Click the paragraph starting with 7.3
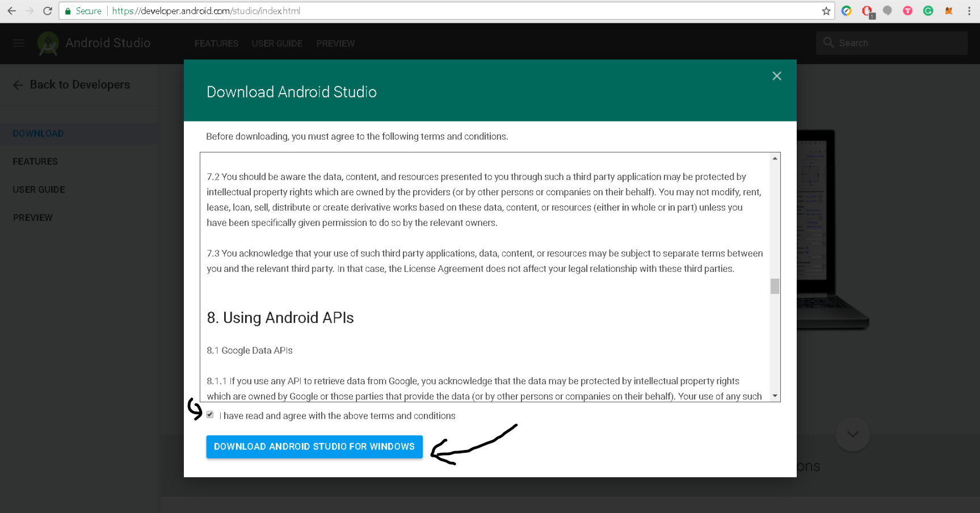Screen dimensions: 980x513 (485, 261)
